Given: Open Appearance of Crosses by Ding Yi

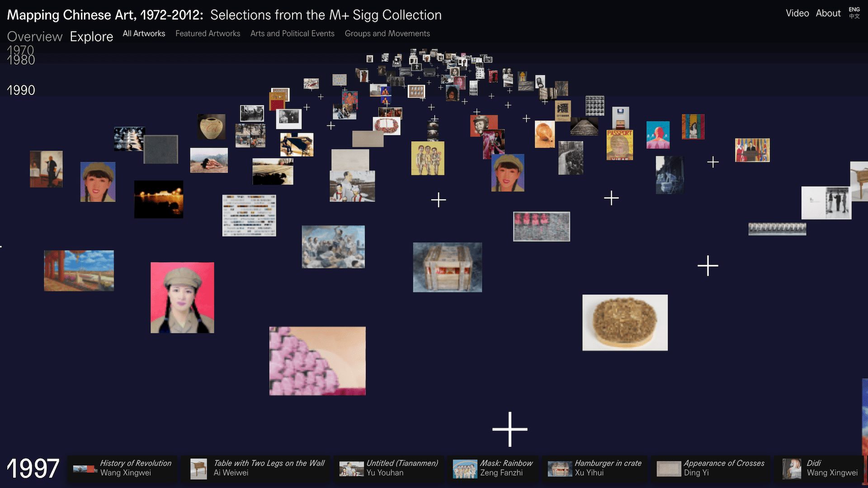Looking at the screenshot, I should click(x=711, y=468).
